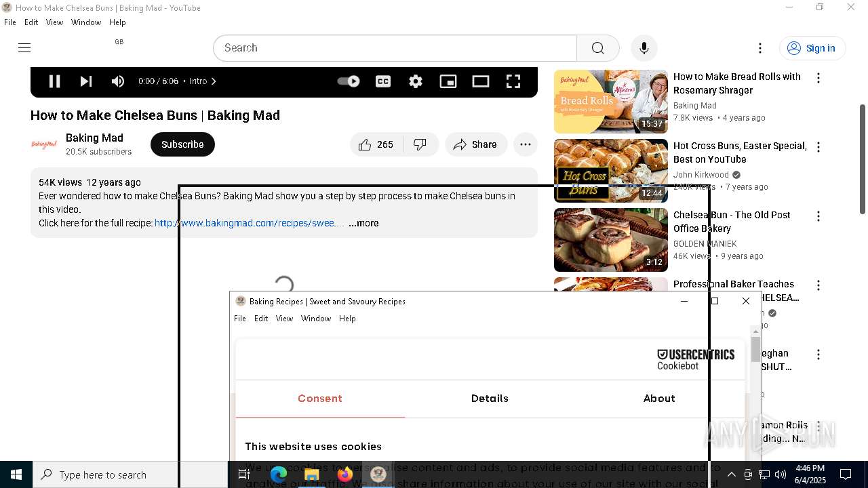Viewport: 868px width, 488px height.
Task: Open options for Professional Baker Teaches video
Action: pyautogui.click(x=818, y=285)
